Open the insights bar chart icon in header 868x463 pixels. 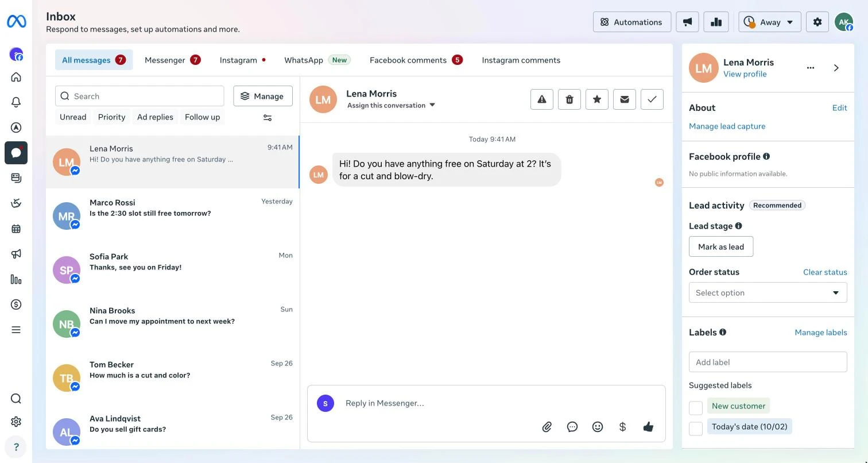pyautogui.click(x=716, y=22)
